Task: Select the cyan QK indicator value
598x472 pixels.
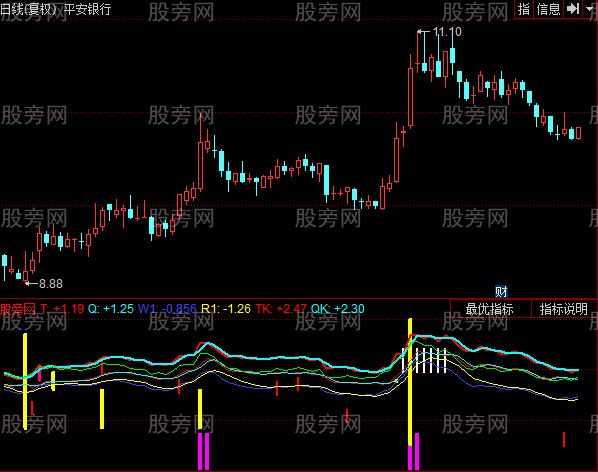Action: [338, 308]
